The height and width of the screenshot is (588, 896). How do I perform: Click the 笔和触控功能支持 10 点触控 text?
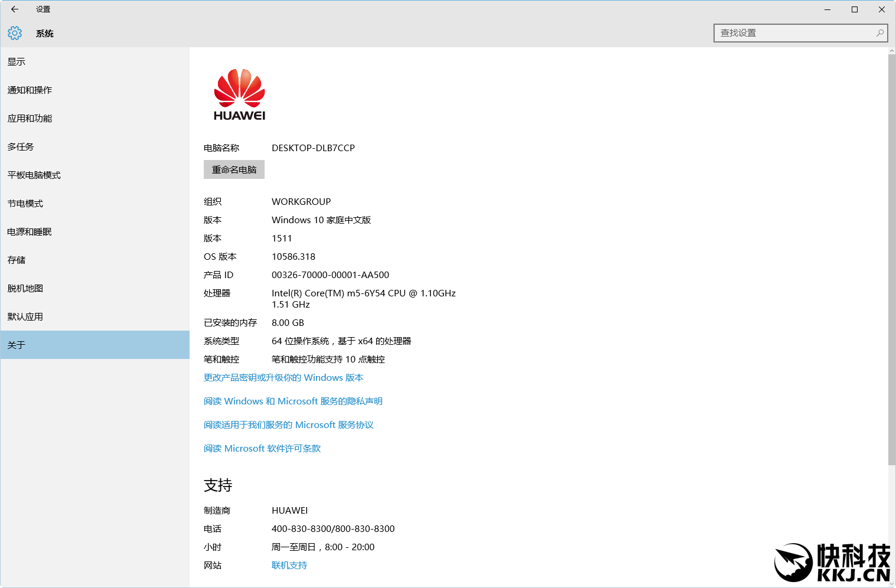coord(328,360)
